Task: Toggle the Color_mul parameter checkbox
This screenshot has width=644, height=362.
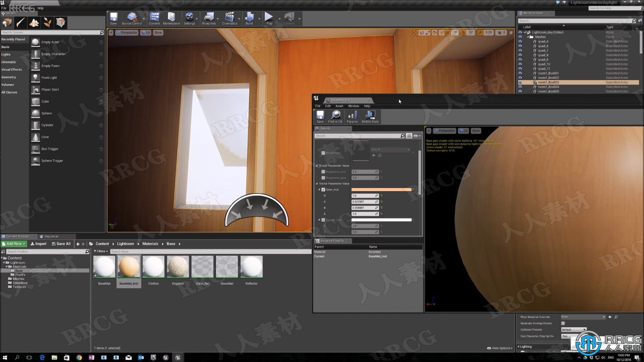Action: 323,190
